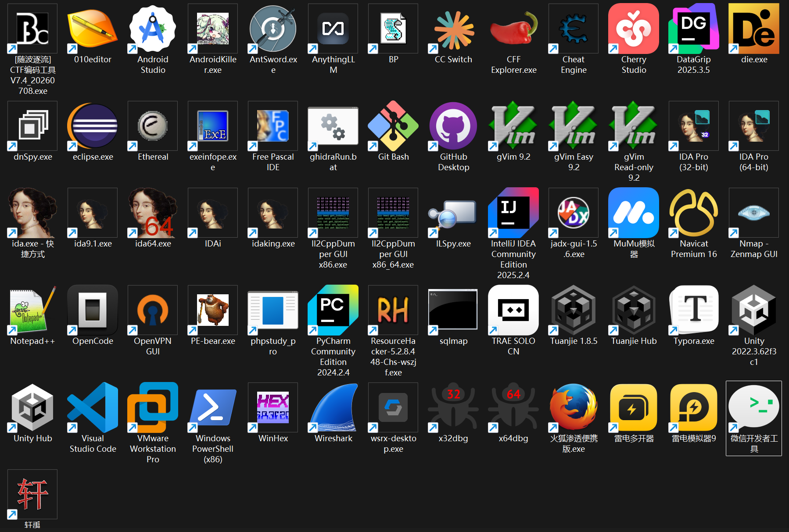
Task: Launch Git Bash
Action: tap(393, 126)
